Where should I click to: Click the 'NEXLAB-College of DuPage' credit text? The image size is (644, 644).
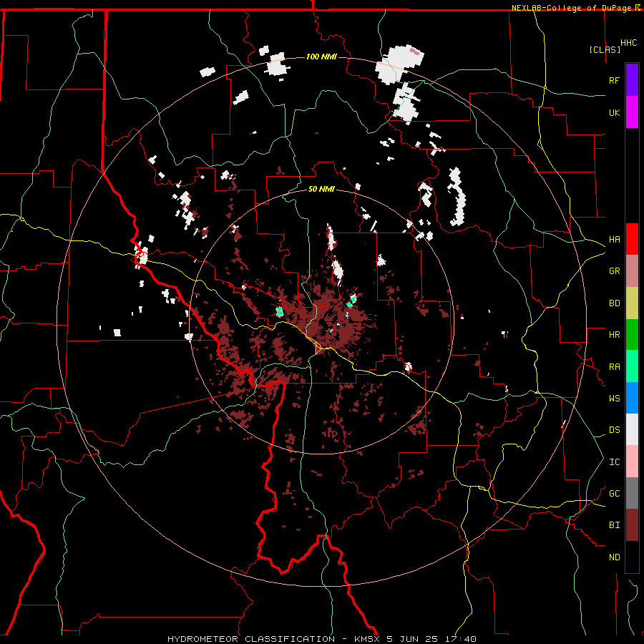(x=571, y=8)
